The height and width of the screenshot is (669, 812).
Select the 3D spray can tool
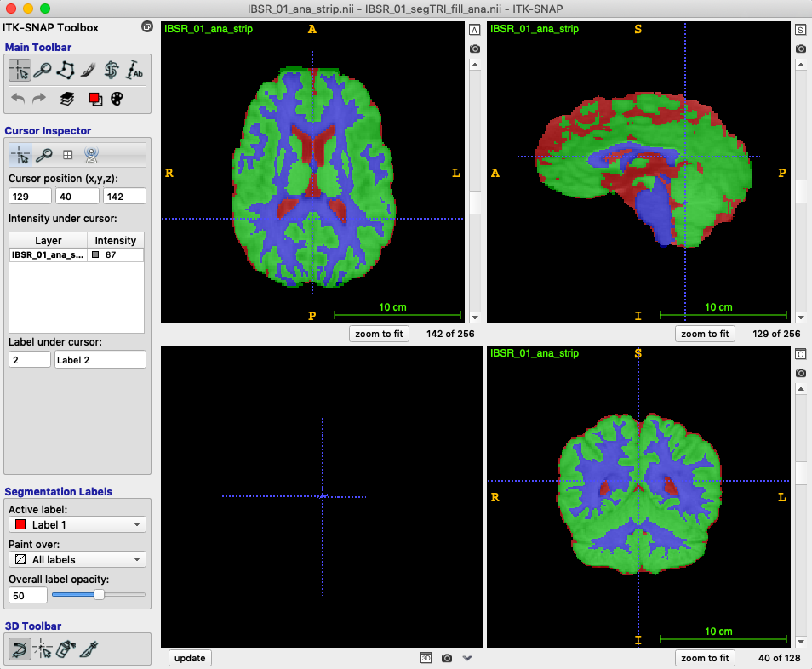coord(66,649)
